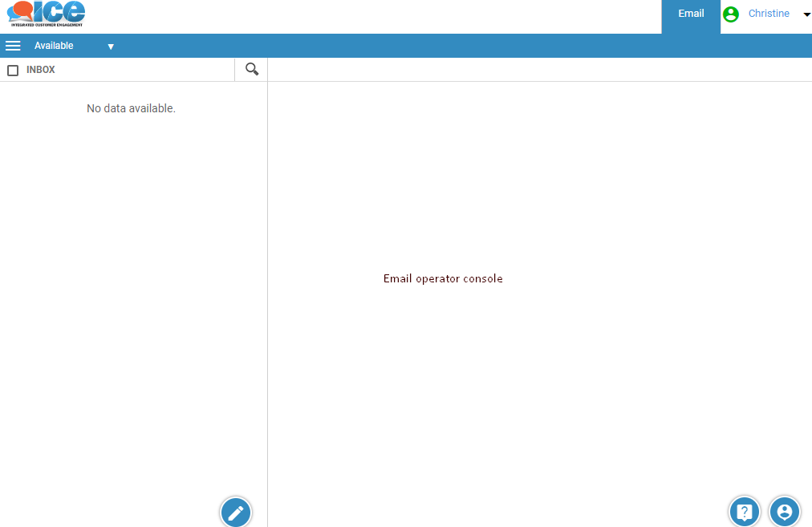Click the INBOX panel label
The width and height of the screenshot is (812, 527).
point(40,70)
